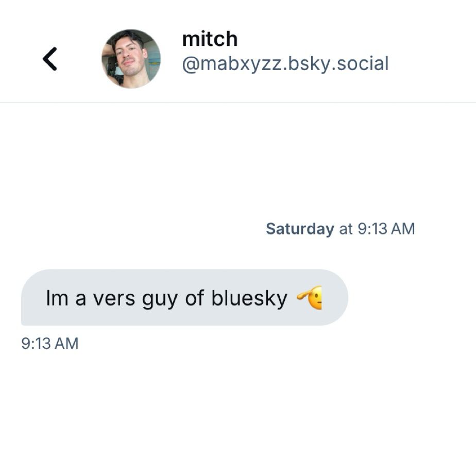Go back using the left chevron arrow
The width and height of the screenshot is (476, 476).
pyautogui.click(x=50, y=59)
